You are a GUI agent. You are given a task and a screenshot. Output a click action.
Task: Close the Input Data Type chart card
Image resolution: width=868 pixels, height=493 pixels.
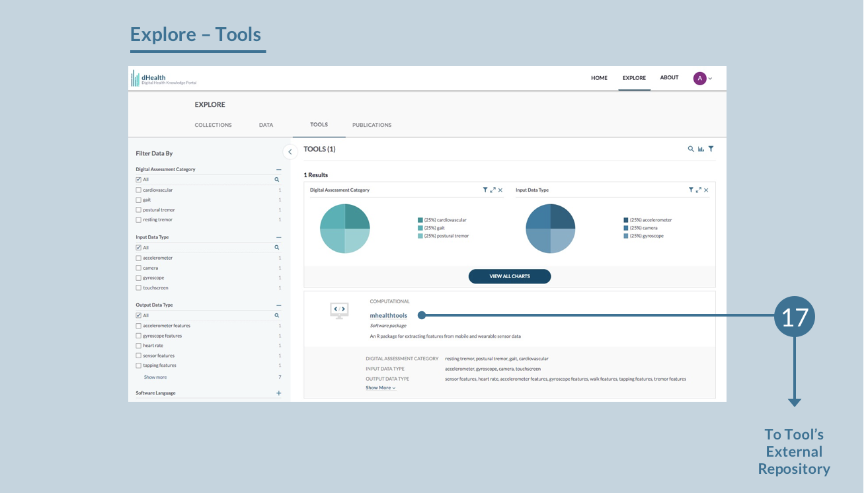click(706, 190)
